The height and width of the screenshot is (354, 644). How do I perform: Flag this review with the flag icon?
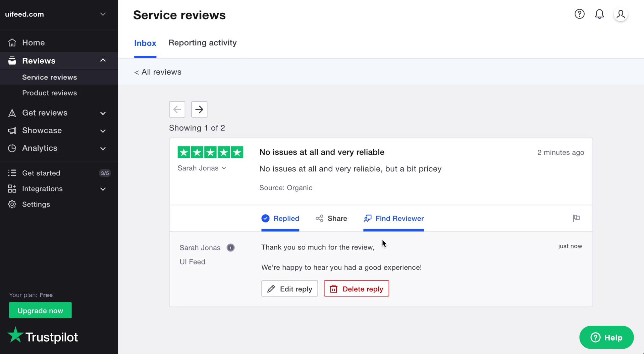tap(576, 218)
